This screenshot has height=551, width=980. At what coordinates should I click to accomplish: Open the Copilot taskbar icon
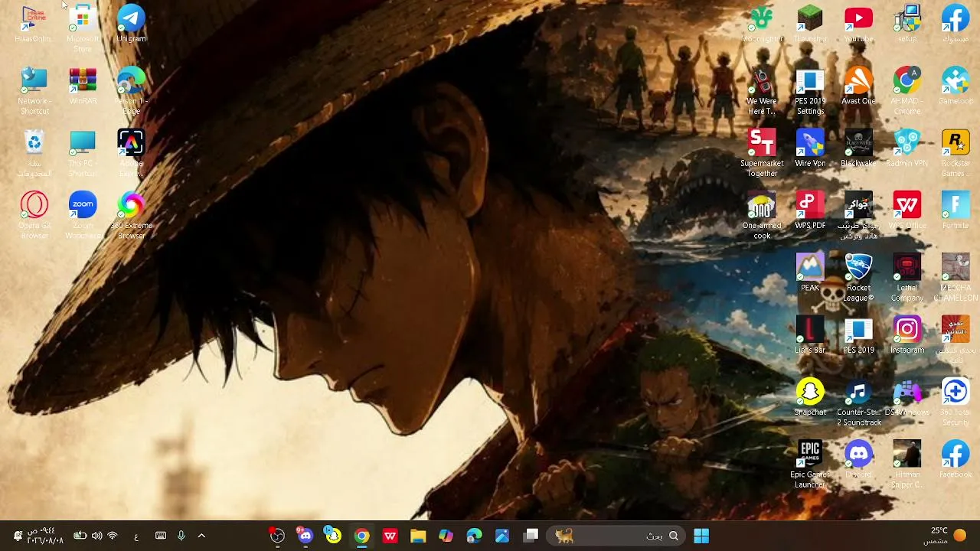click(446, 536)
